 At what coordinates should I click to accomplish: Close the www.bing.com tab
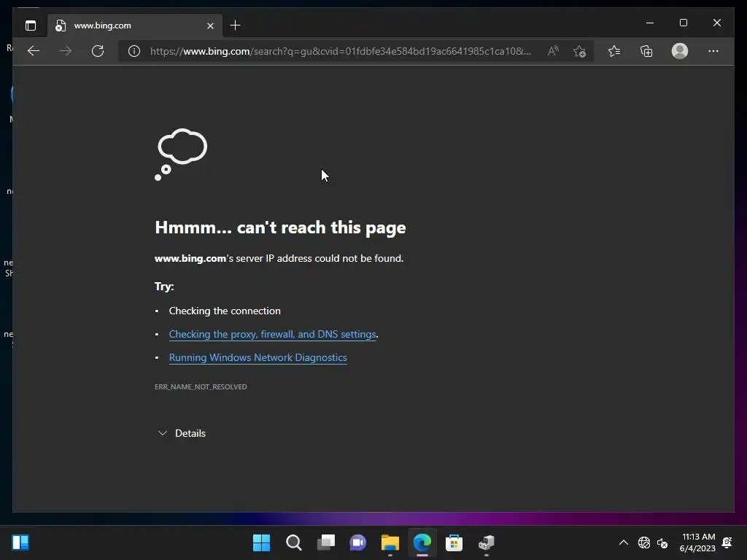(x=210, y=26)
